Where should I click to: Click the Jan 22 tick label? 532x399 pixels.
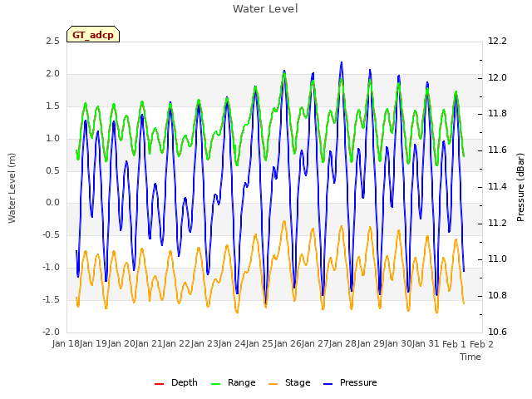[x=177, y=344]
